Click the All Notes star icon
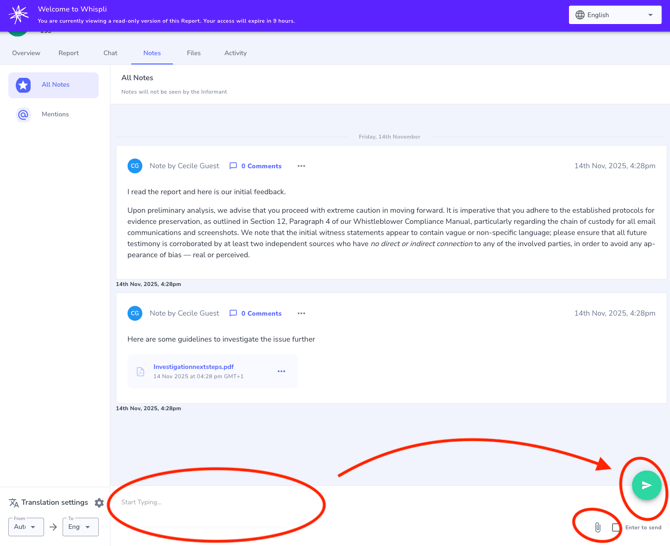The image size is (670, 546). 23,85
